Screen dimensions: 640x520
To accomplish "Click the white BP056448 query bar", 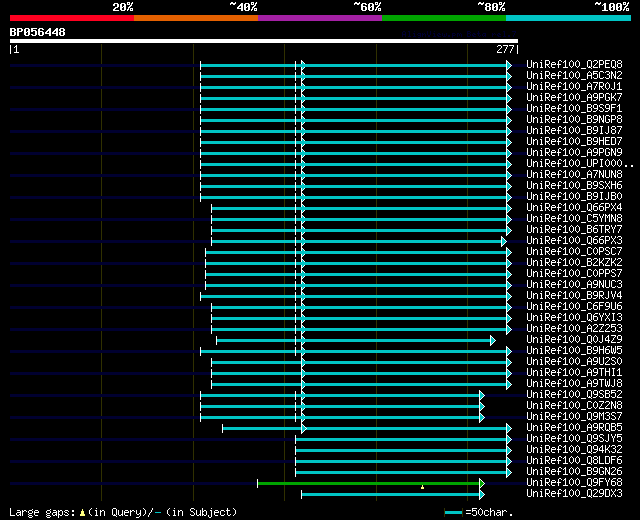I will [x=264, y=41].
